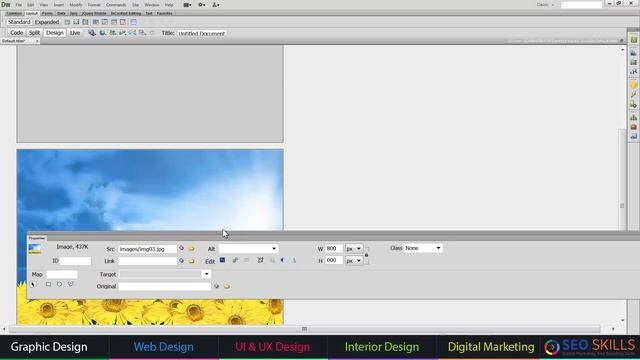
Task: Click Brightness and Contrast icon
Action: [282, 260]
